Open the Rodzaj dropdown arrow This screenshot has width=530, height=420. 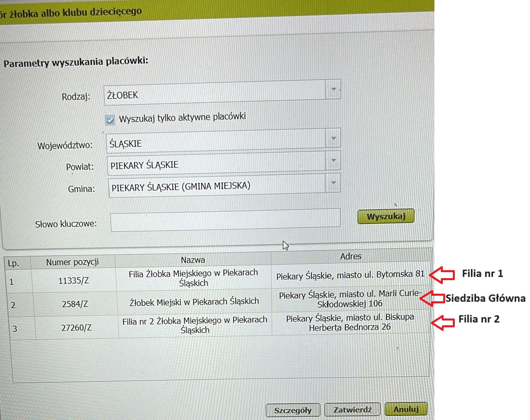[333, 89]
